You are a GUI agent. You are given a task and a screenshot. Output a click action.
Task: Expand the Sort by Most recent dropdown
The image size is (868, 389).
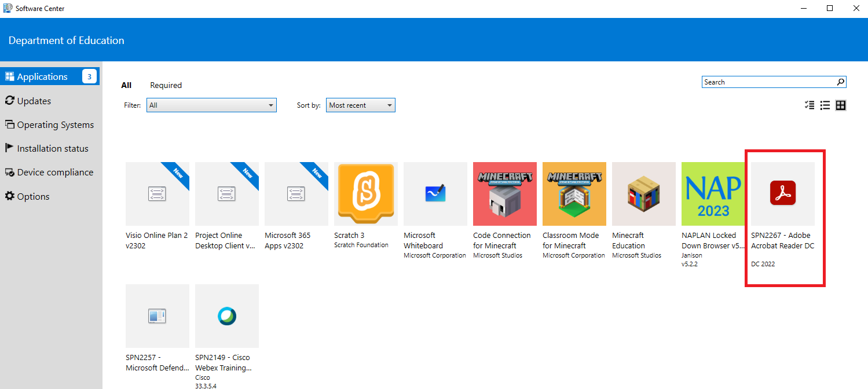coord(361,105)
